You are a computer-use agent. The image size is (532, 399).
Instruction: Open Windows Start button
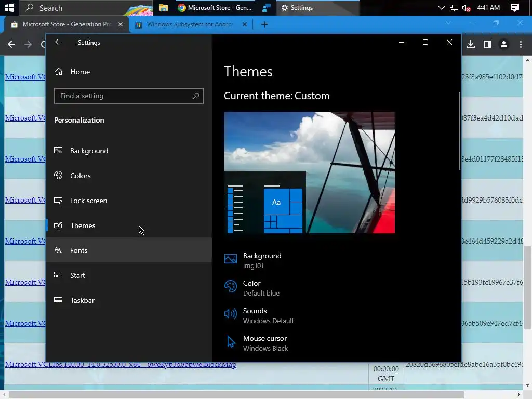coord(9,7)
